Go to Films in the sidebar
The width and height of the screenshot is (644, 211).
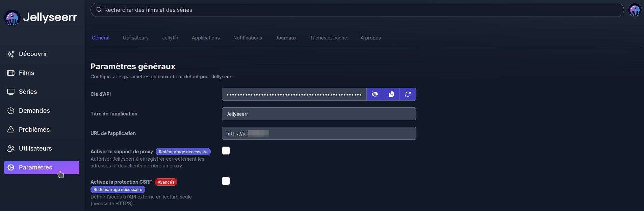click(x=42, y=73)
